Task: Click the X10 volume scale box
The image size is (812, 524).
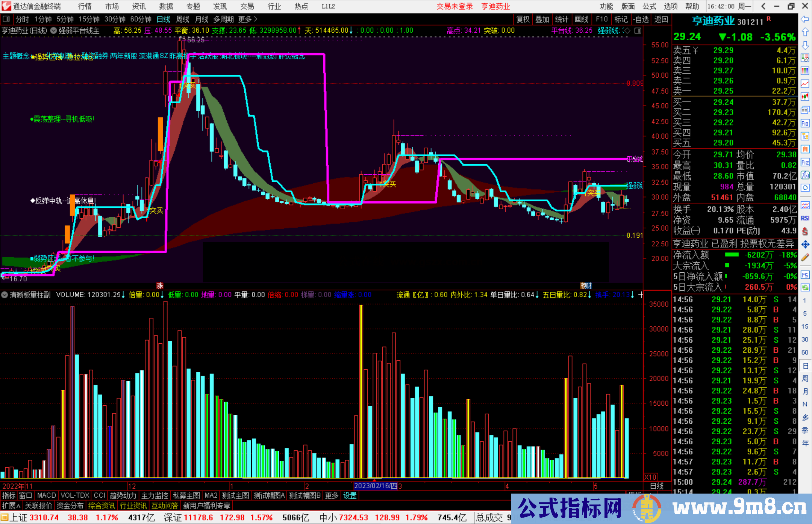Action: [651, 477]
